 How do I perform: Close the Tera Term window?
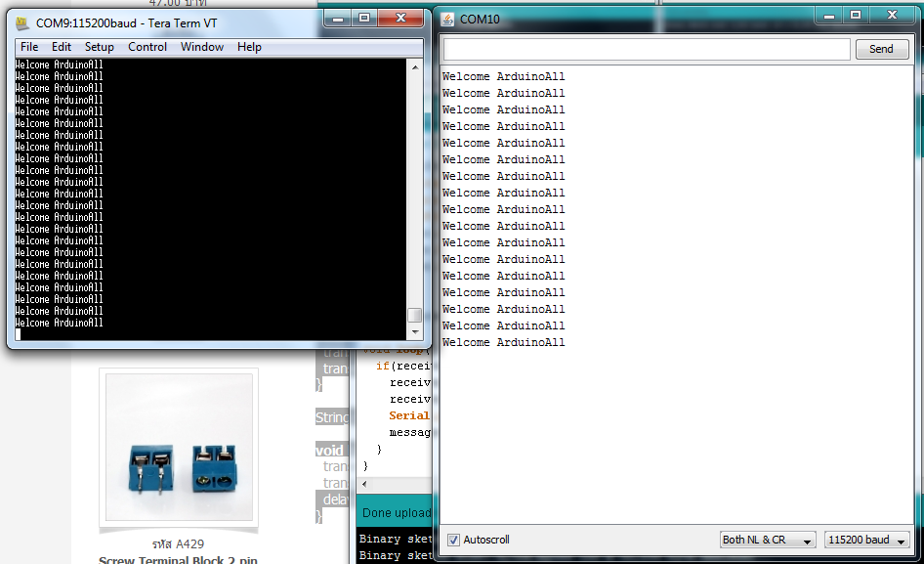click(400, 19)
